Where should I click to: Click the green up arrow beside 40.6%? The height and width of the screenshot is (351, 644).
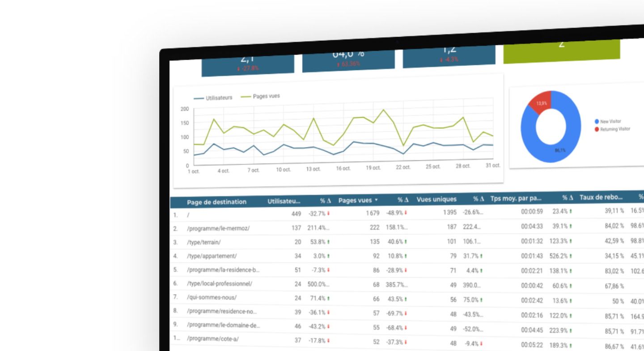point(406,242)
